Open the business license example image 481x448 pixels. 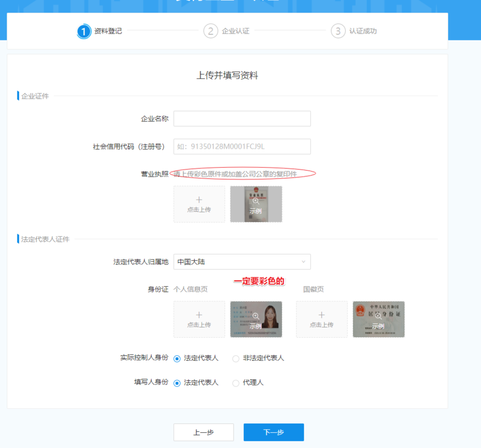pyautogui.click(x=256, y=204)
